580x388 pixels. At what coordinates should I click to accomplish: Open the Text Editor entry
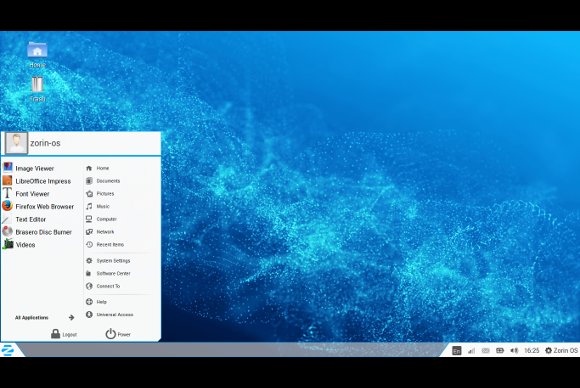(24, 219)
